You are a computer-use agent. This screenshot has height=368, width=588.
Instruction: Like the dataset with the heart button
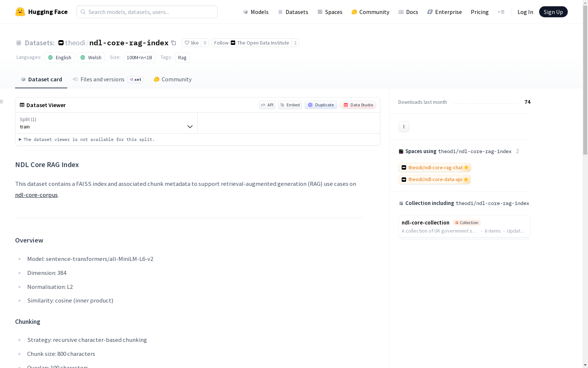(x=191, y=43)
